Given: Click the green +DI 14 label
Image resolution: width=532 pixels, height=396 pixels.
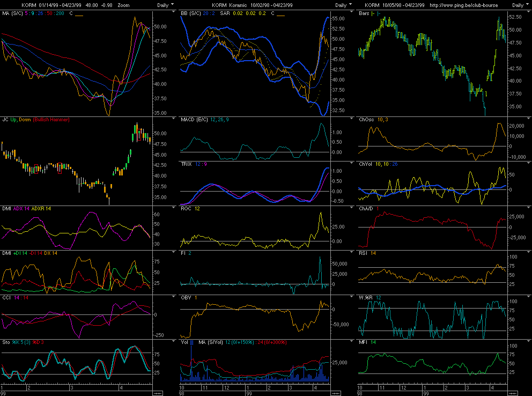Looking at the screenshot, I should 20,253.
